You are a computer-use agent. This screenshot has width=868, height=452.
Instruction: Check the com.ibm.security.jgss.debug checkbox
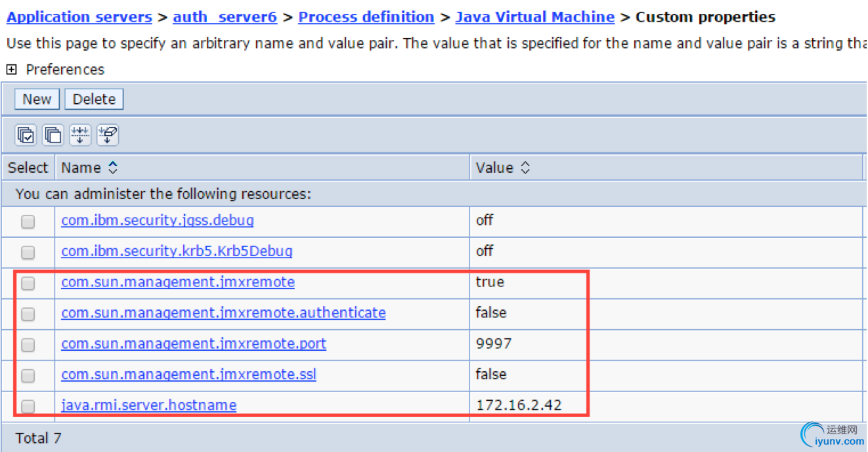[28, 221]
